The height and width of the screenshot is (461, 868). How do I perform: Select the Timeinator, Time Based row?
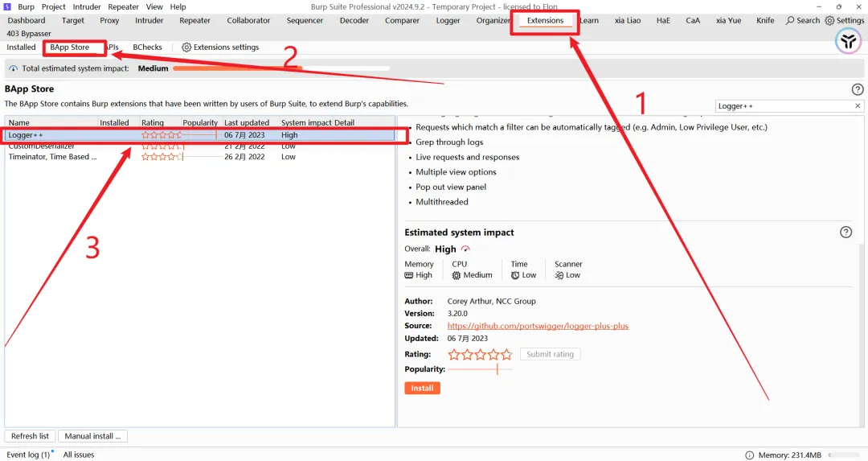(200, 157)
